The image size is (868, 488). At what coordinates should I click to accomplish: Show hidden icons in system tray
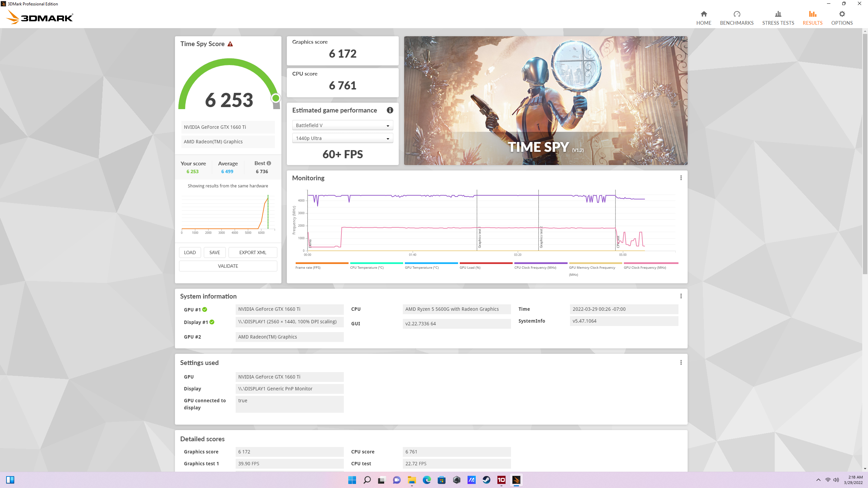coord(818,480)
